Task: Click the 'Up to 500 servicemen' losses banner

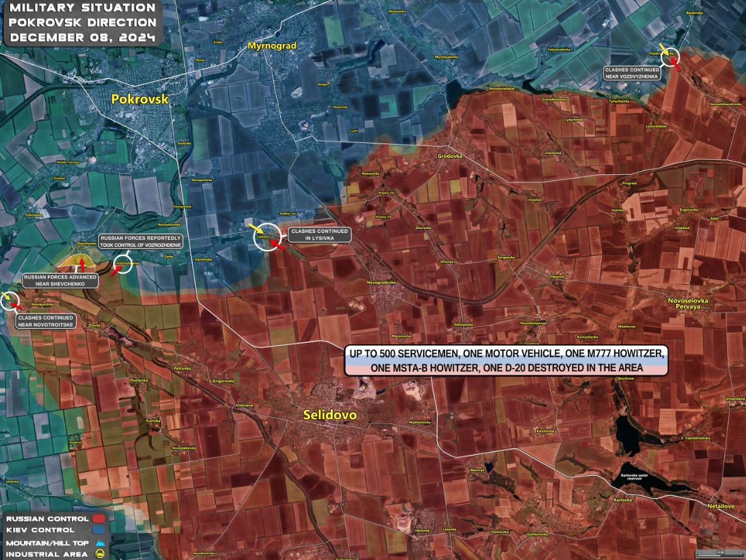Action: coord(505,361)
